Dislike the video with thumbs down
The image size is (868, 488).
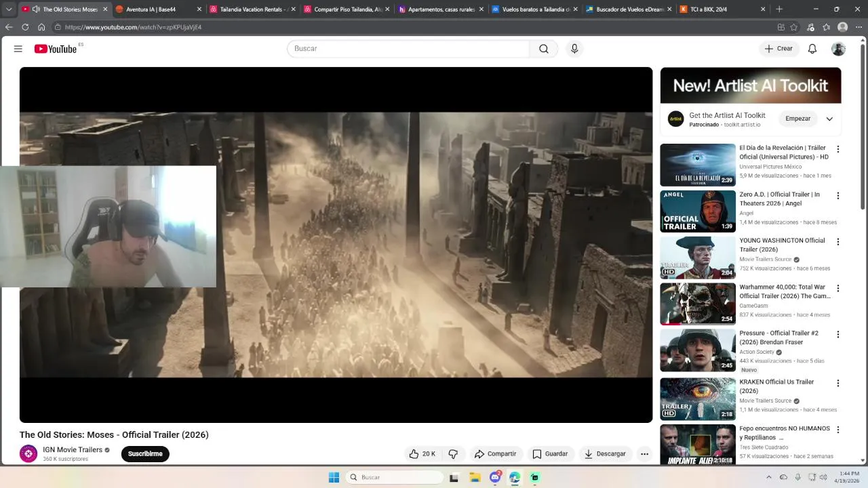[453, 454]
